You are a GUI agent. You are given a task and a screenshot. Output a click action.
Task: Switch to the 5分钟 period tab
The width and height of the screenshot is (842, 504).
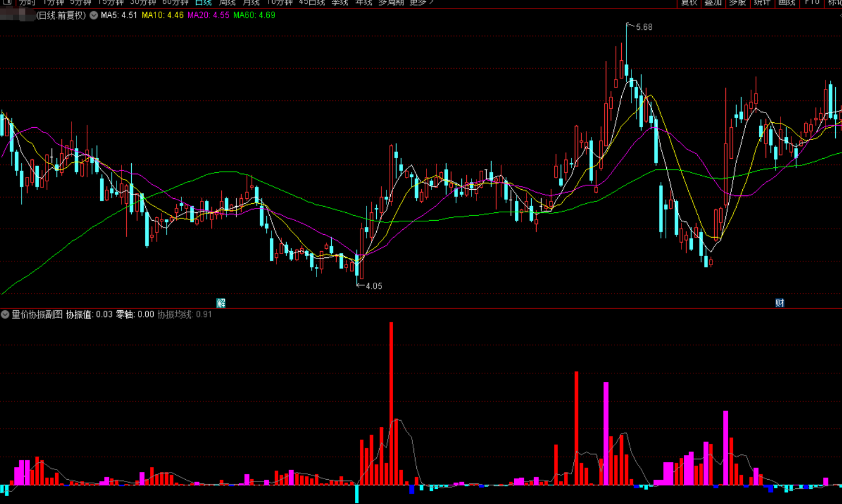tap(81, 3)
